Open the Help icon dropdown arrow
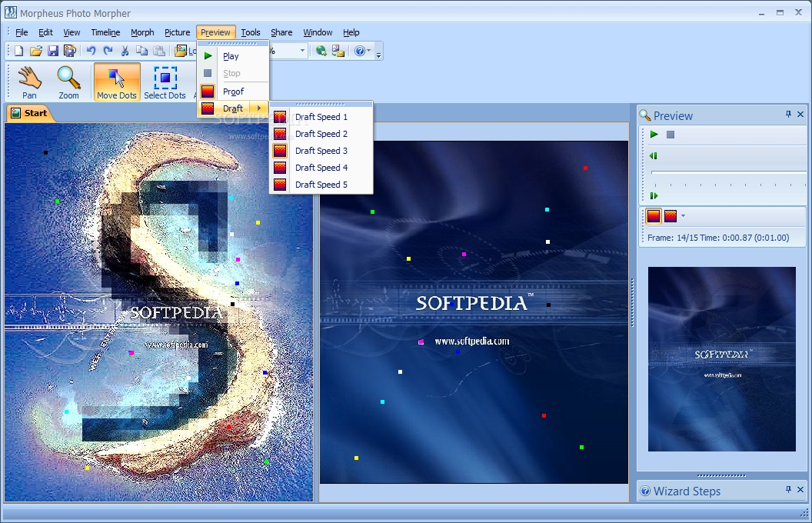Screen dimensions: 812x523 click(x=369, y=51)
